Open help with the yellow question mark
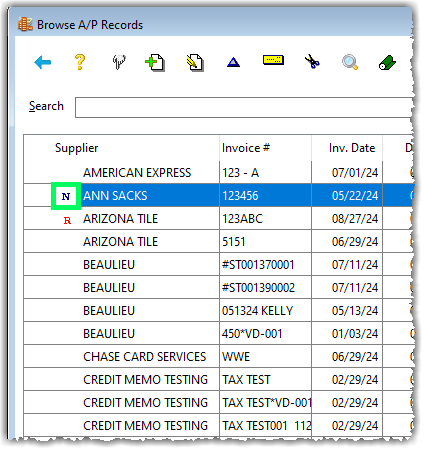 (80, 62)
